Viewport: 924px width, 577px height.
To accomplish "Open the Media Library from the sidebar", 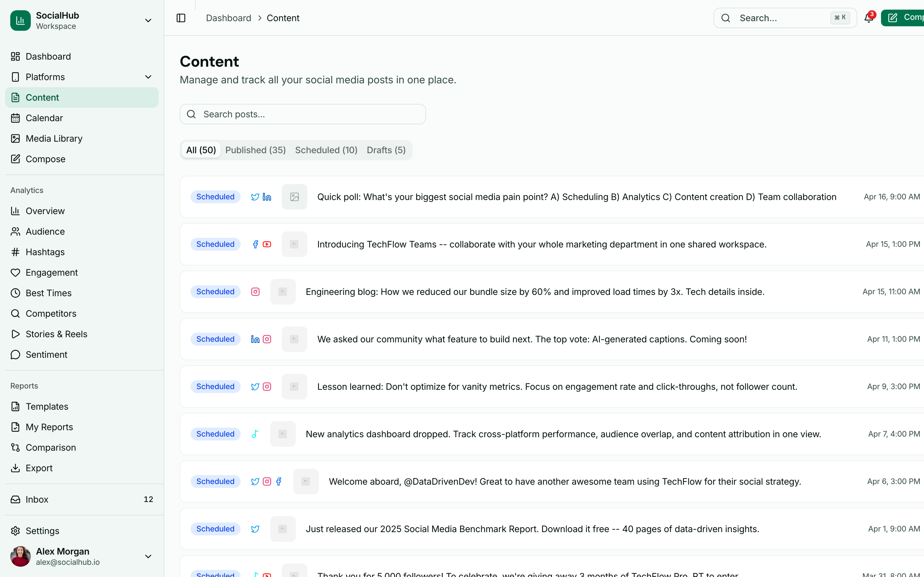I will [54, 138].
